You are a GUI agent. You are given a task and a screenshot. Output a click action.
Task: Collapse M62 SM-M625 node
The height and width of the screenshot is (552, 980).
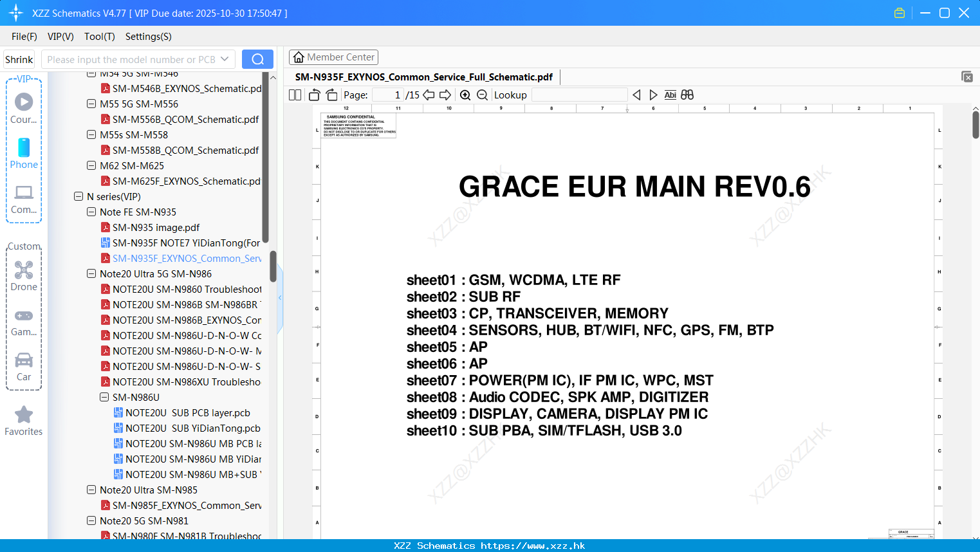[x=91, y=165]
